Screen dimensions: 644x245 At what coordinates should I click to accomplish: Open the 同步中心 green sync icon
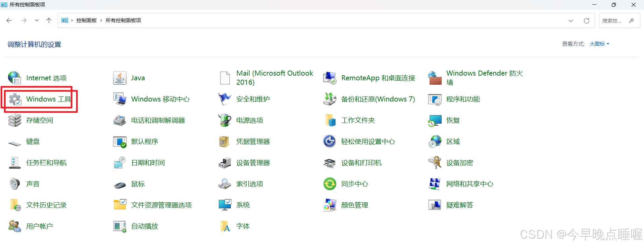point(330,183)
